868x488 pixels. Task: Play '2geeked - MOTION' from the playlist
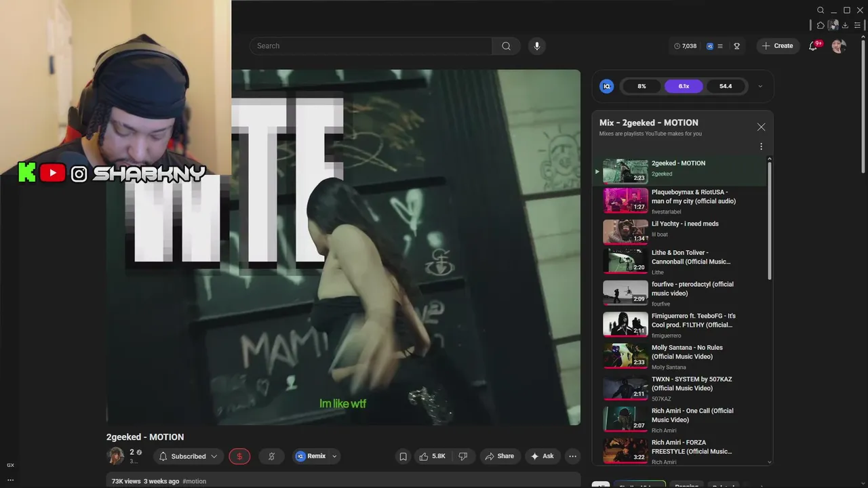pos(680,171)
